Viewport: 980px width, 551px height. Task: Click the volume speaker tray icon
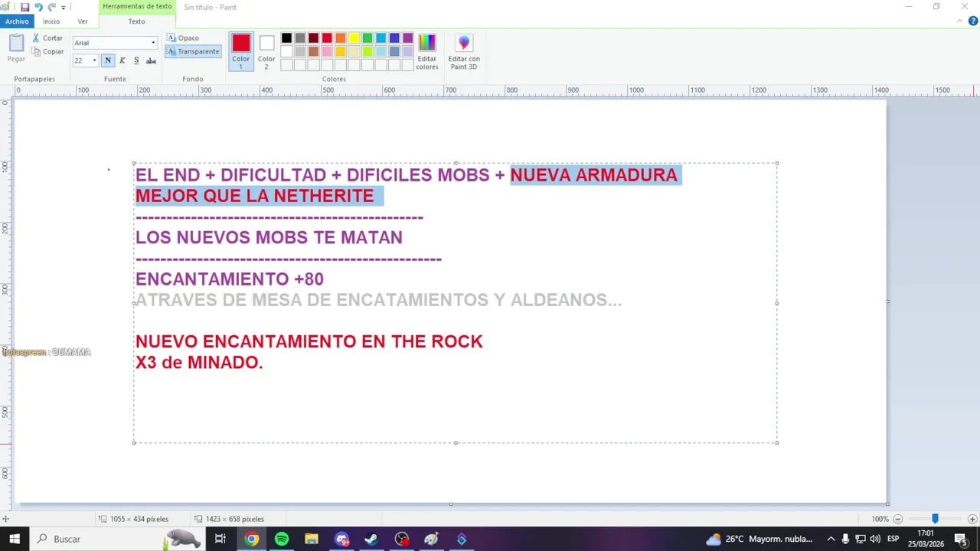(x=875, y=539)
